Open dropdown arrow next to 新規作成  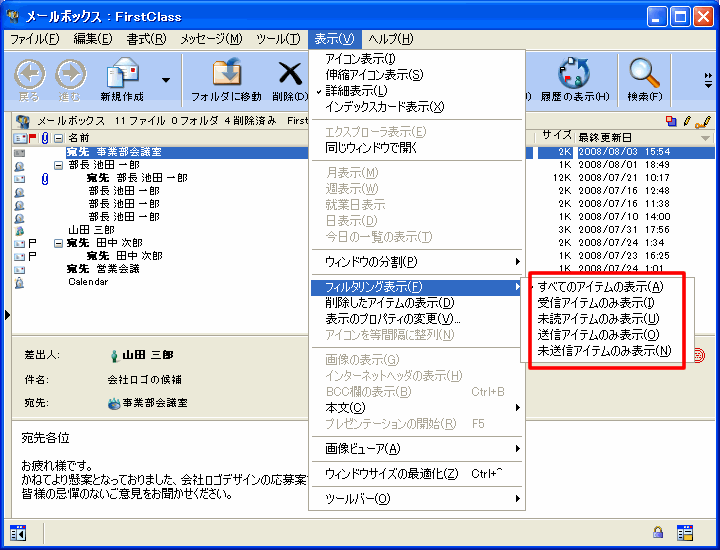pyautogui.click(x=165, y=80)
